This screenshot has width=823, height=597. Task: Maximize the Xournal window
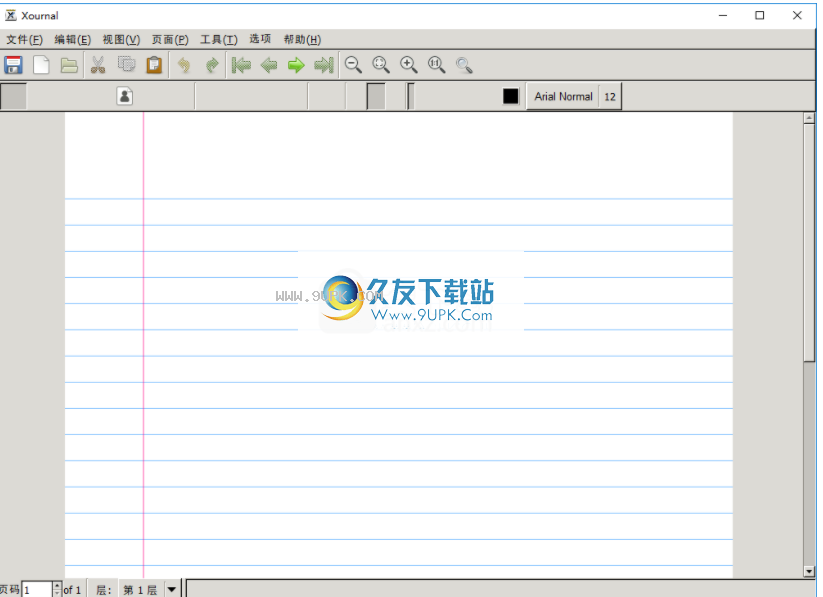pyautogui.click(x=759, y=15)
